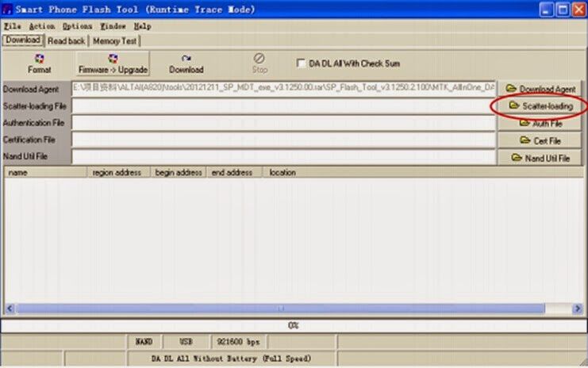Click the NAND status bar entry
This screenshot has height=368, width=588.
tap(144, 341)
